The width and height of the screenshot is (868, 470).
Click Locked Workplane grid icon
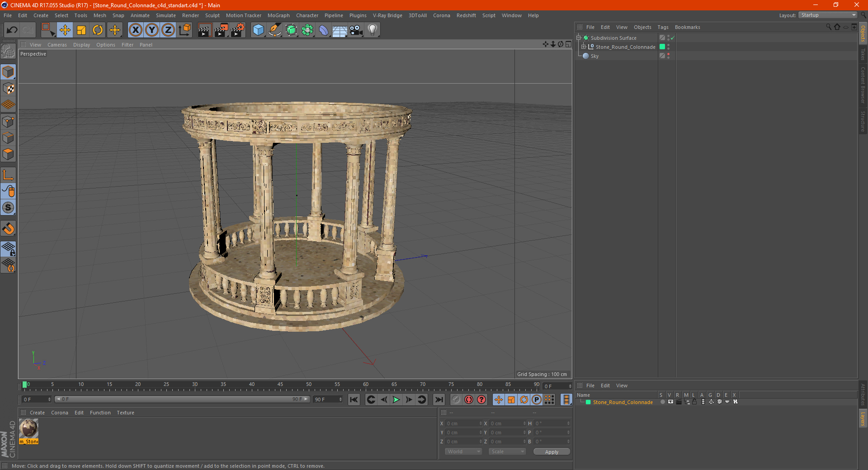(8, 249)
